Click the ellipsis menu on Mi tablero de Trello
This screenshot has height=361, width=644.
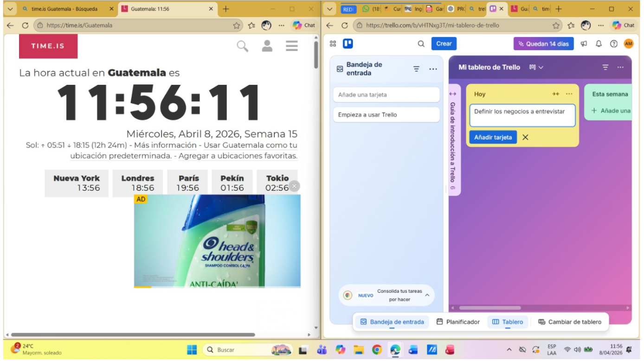(x=621, y=67)
